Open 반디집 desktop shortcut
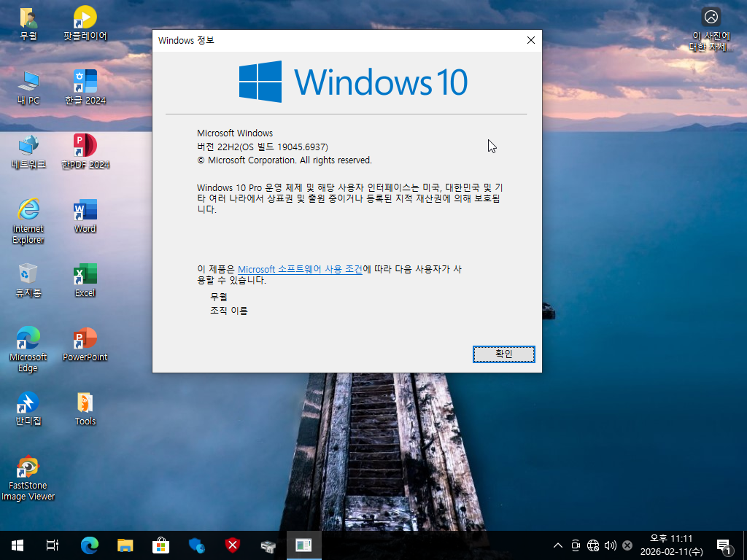The width and height of the screenshot is (747, 560). [x=28, y=409]
